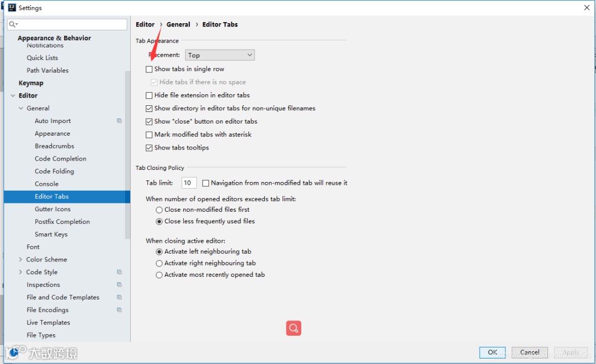Select Auto Import in tree
Viewport: 596px width, 364px height.
click(x=53, y=121)
